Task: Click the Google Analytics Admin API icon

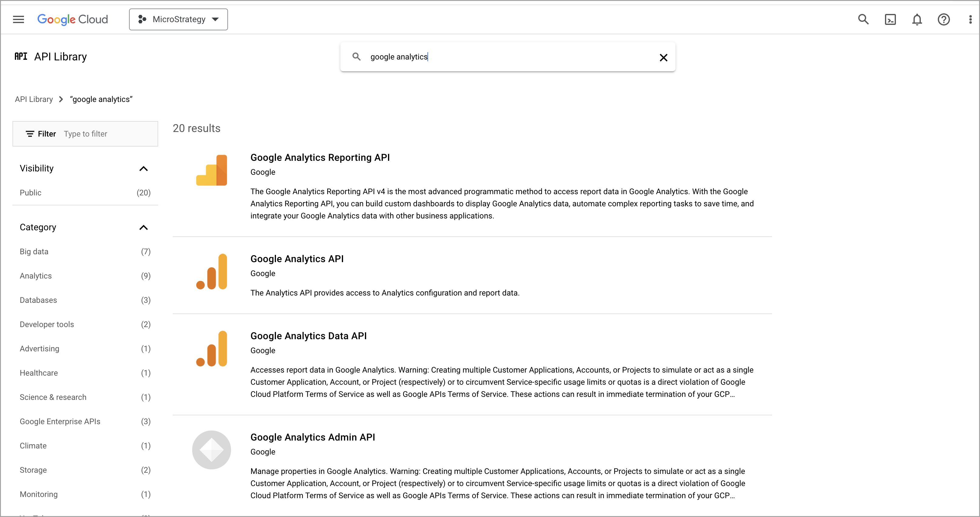Action: pyautogui.click(x=212, y=450)
